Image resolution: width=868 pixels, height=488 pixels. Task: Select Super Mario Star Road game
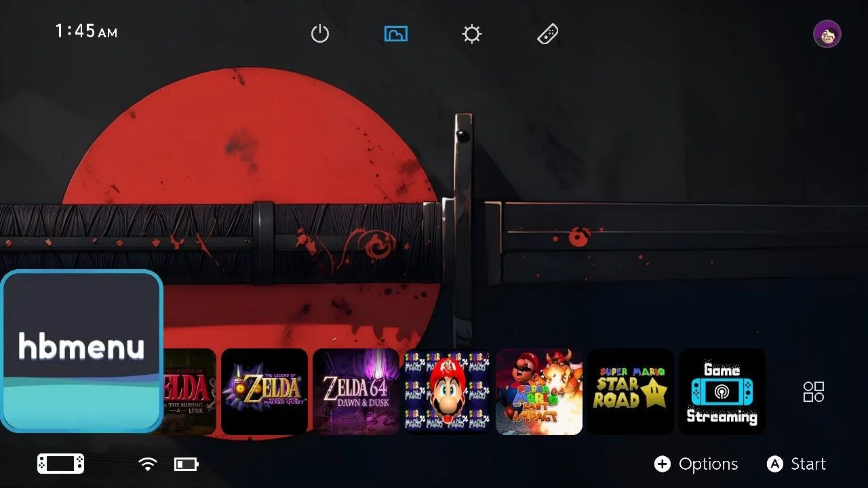(x=631, y=392)
